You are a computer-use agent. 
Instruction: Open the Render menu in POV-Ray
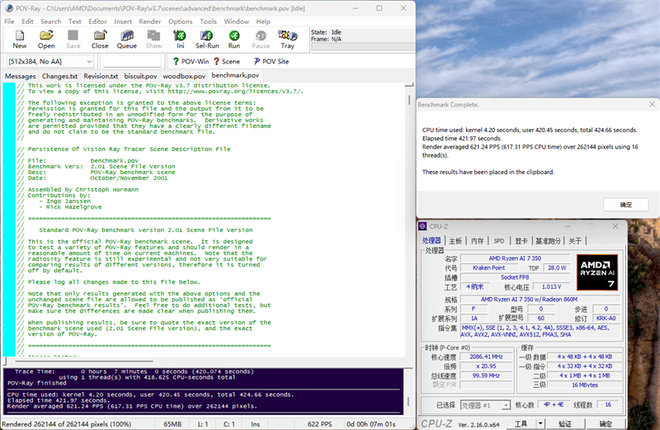click(x=151, y=21)
